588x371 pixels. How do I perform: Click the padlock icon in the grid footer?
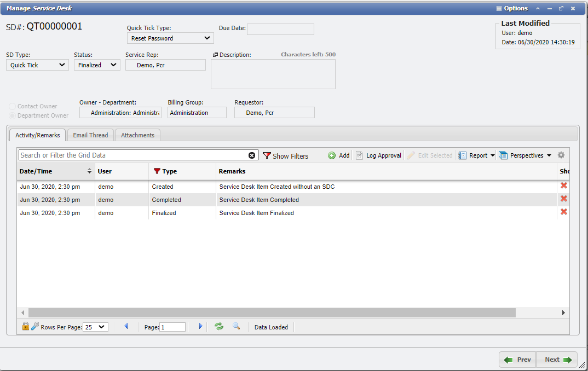pos(25,326)
